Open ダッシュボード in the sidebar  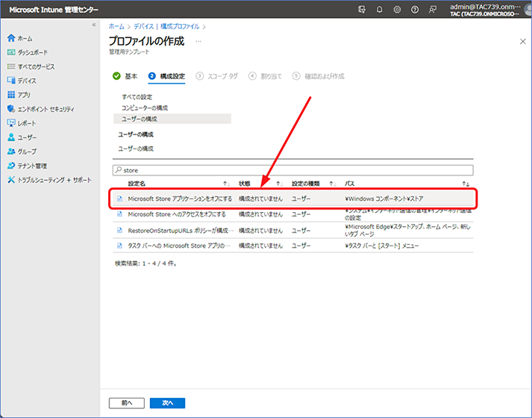(27, 52)
